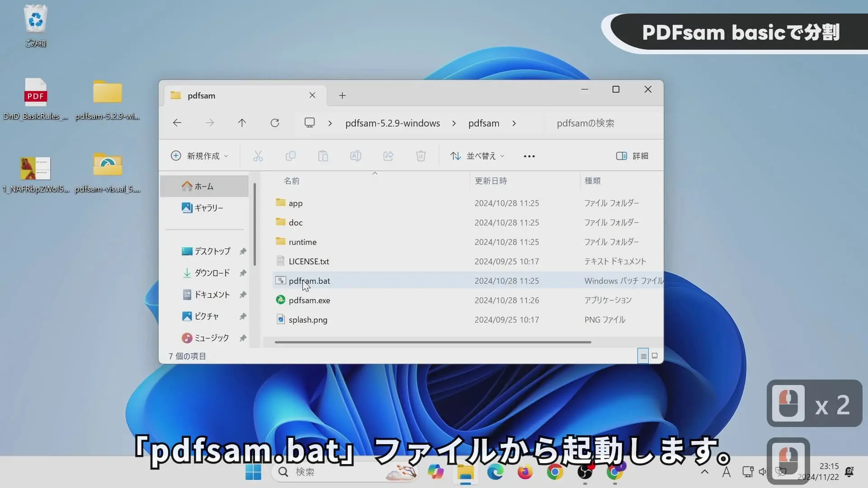
Task: Click the Share icon in the toolbar
Action: click(x=388, y=156)
